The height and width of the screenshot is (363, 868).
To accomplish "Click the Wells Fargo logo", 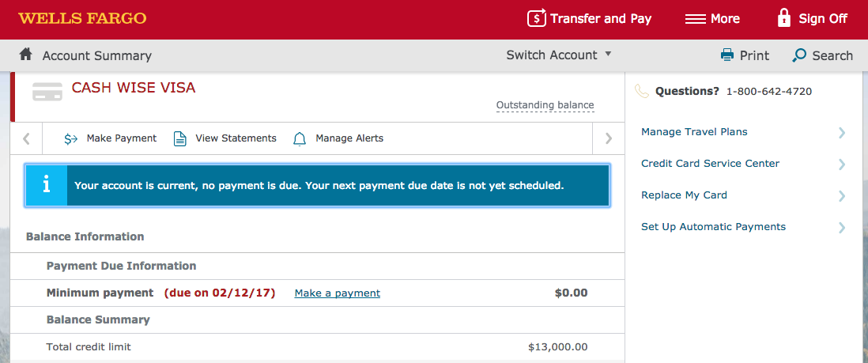I will click(x=82, y=18).
